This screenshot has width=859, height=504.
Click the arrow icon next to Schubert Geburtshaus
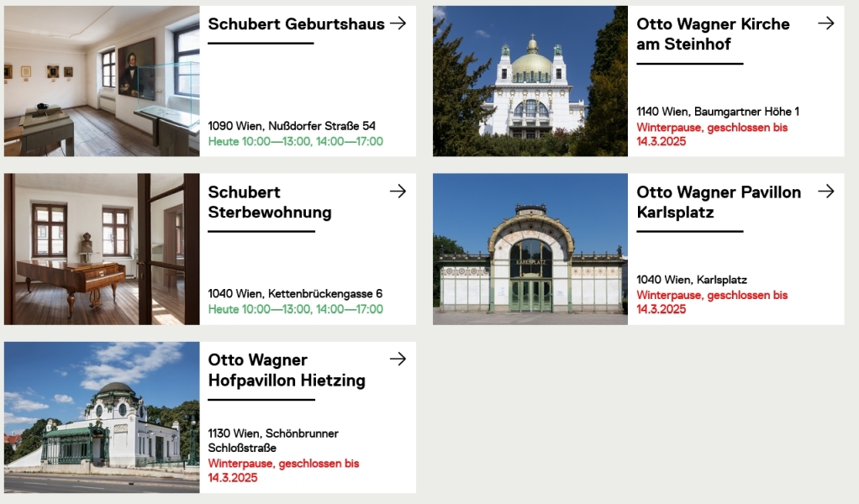398,24
